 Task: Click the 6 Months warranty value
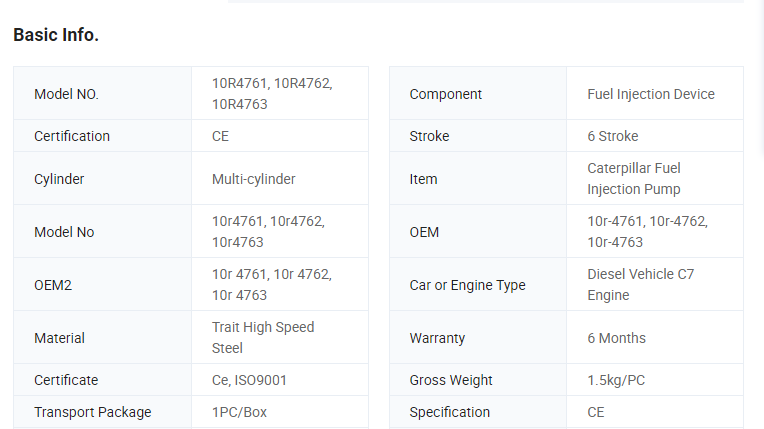point(616,338)
